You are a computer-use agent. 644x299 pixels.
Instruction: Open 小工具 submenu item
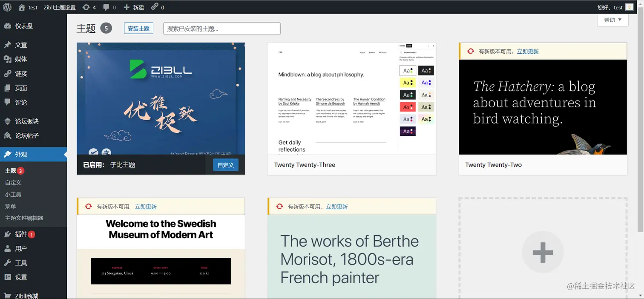[13, 194]
